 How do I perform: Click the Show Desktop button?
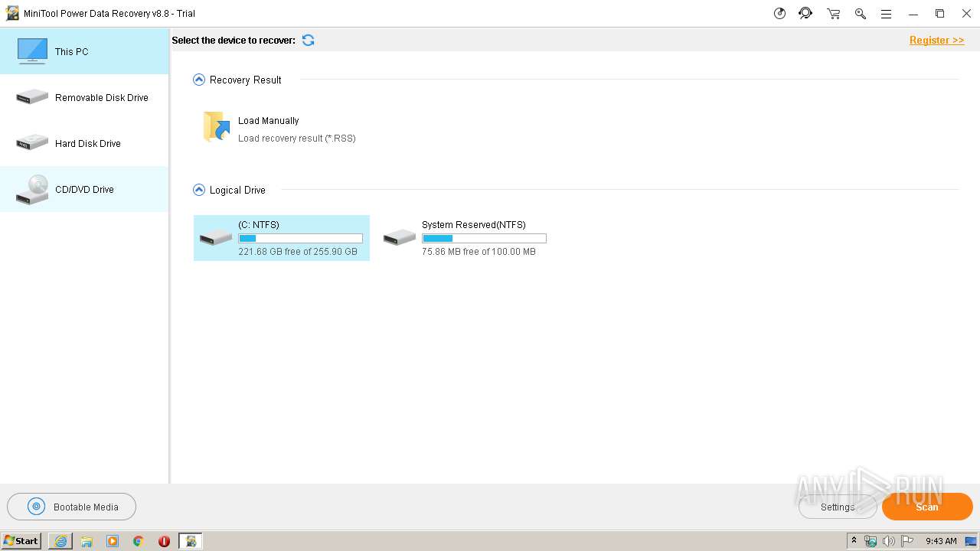point(972,541)
